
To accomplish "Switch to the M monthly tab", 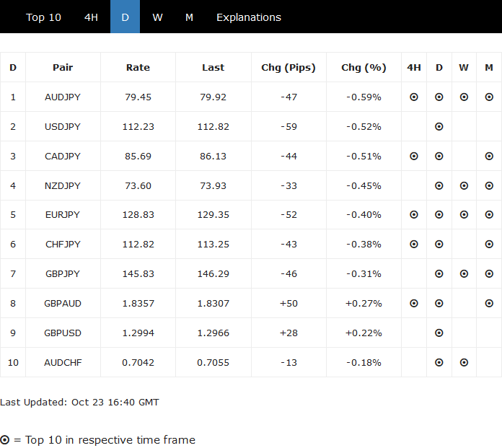I will click(189, 17).
